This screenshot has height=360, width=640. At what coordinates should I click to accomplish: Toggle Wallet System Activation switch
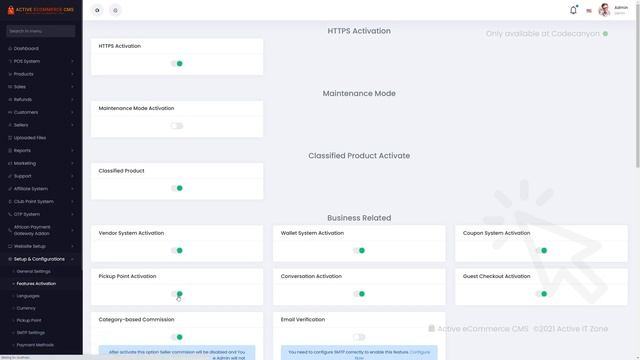coord(359,251)
